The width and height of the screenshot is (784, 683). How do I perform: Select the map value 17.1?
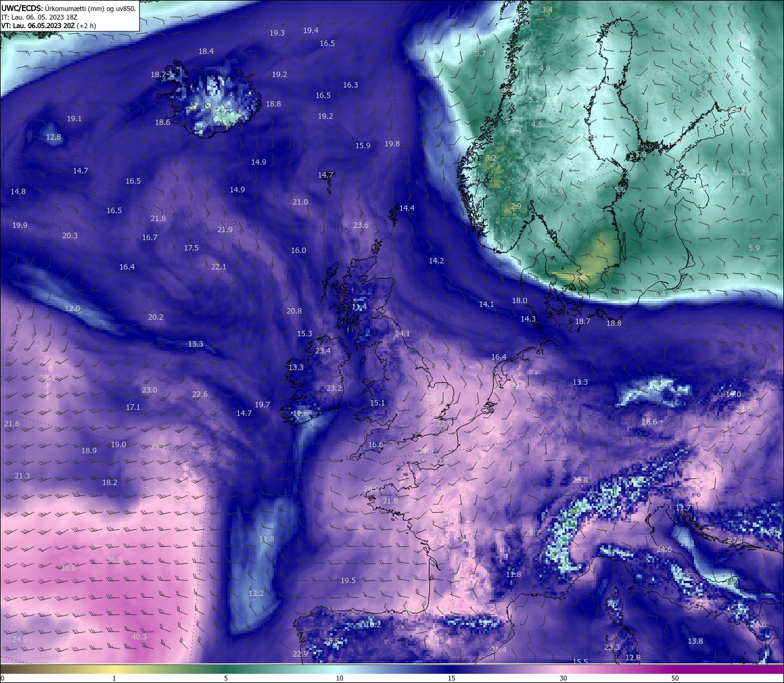(134, 407)
